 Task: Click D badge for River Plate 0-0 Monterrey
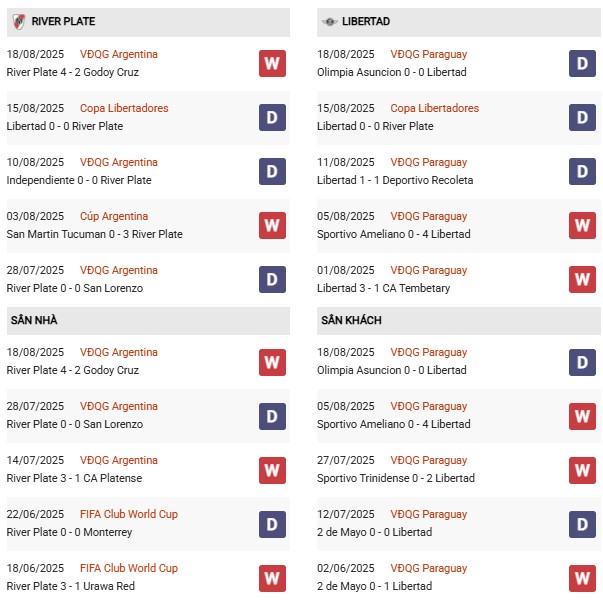272,524
